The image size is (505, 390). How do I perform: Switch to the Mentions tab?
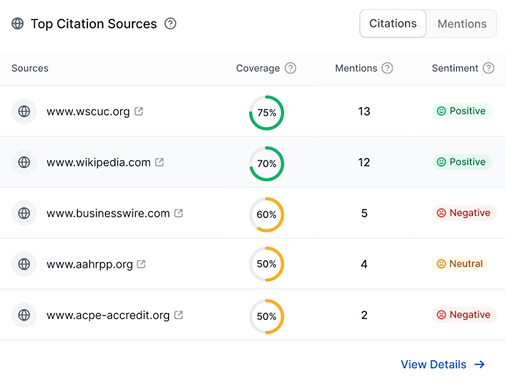click(462, 24)
